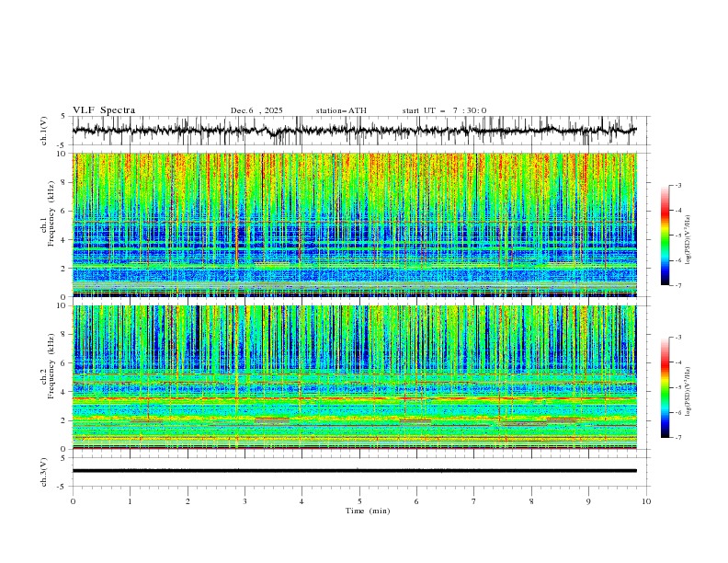Select the "ch.3(V)" axis label

44,473
